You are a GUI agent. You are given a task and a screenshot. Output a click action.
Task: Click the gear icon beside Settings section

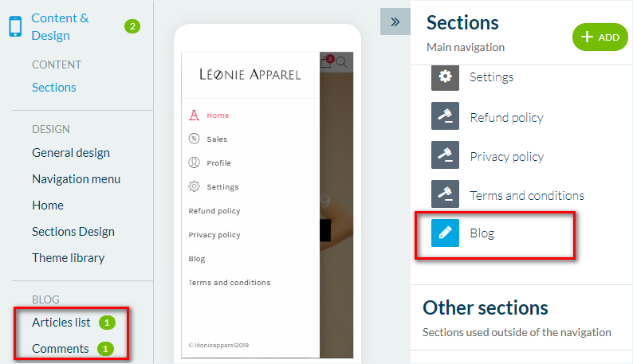pyautogui.click(x=446, y=76)
